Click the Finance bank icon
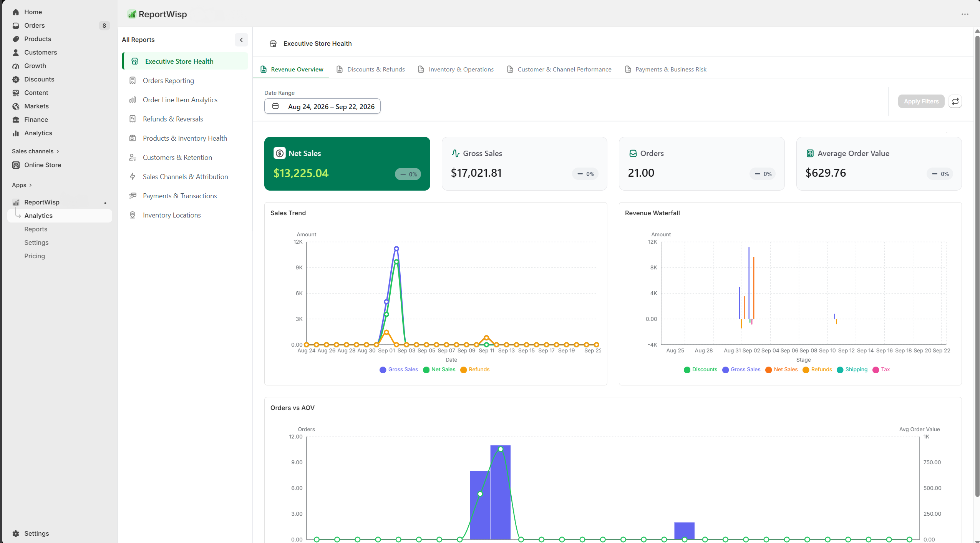The height and width of the screenshot is (543, 980). pos(16,120)
